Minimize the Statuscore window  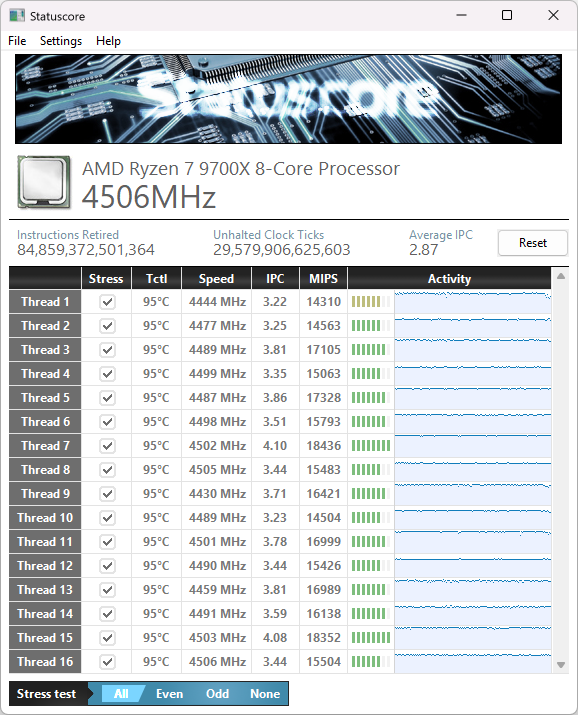(x=461, y=15)
